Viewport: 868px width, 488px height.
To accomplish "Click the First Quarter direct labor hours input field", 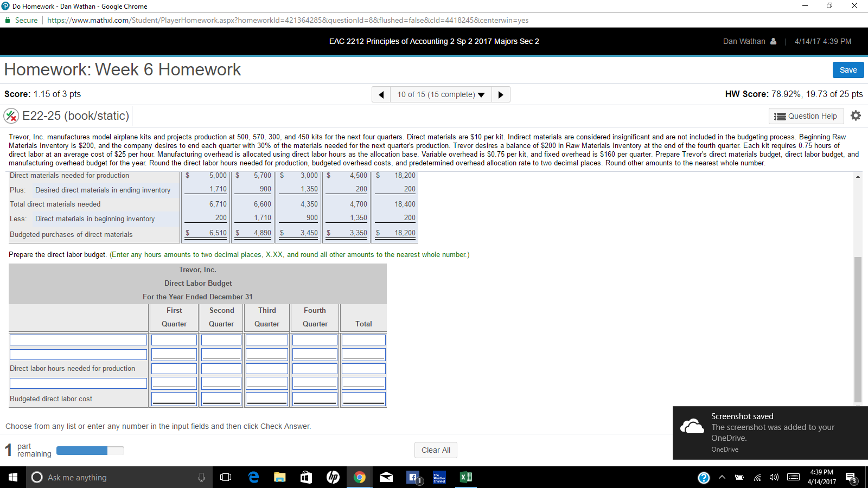I will [174, 368].
